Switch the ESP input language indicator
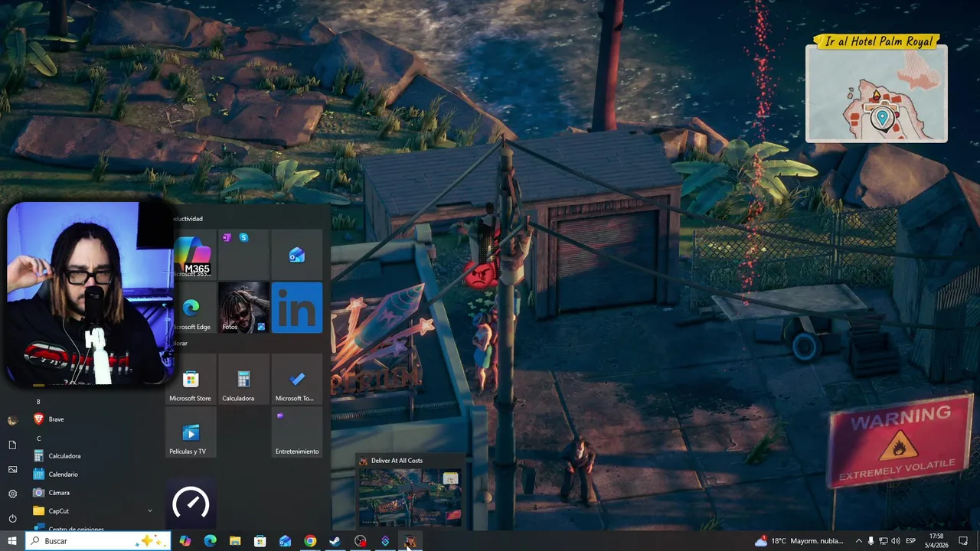Viewport: 980px width, 551px height. coord(911,541)
